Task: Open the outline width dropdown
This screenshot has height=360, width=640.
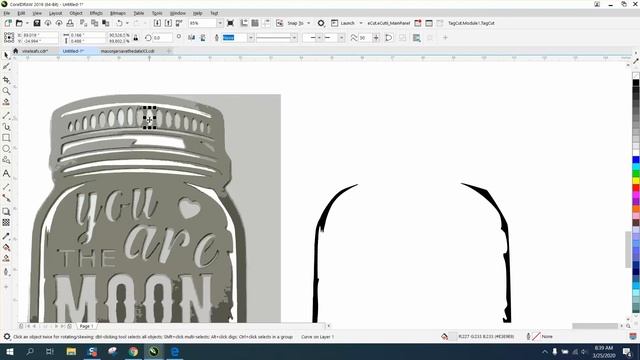Action: [251, 38]
